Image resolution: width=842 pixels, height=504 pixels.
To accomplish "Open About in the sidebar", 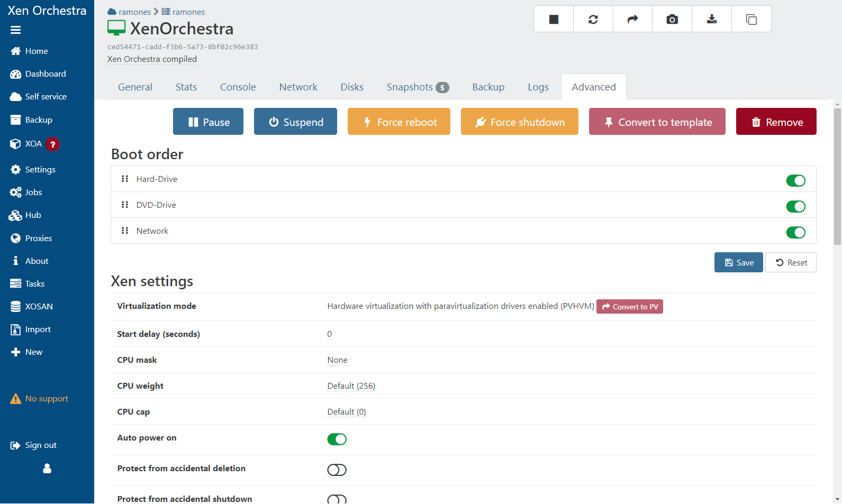I will click(x=30, y=261).
